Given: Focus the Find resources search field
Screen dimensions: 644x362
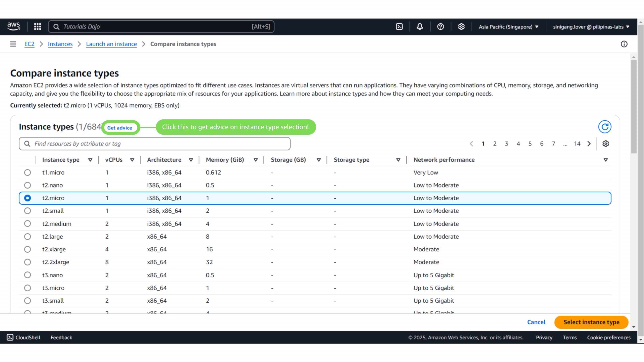Looking at the screenshot, I should [154, 144].
